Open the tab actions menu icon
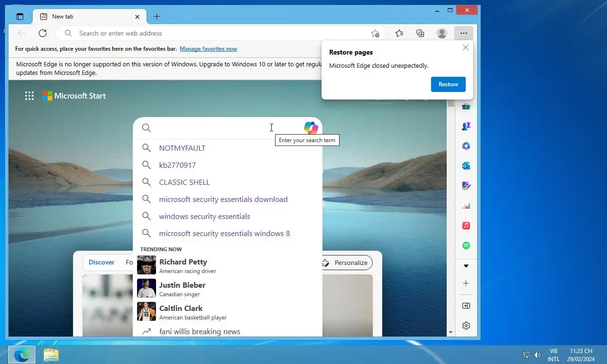 tap(20, 17)
